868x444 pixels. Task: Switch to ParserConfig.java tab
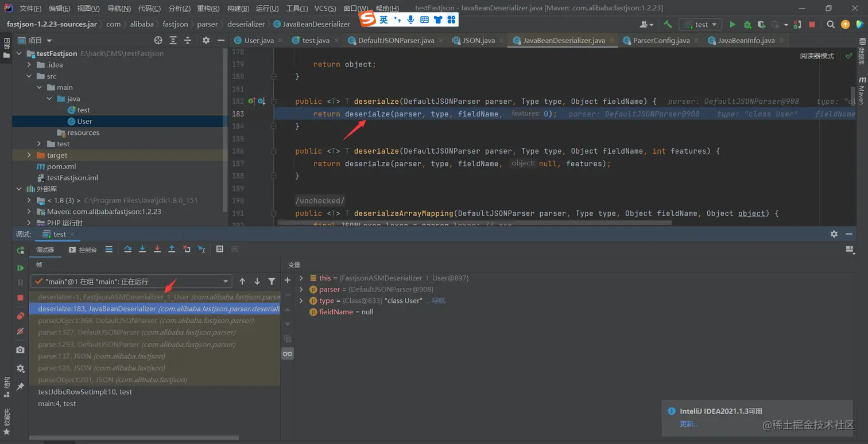click(x=660, y=40)
